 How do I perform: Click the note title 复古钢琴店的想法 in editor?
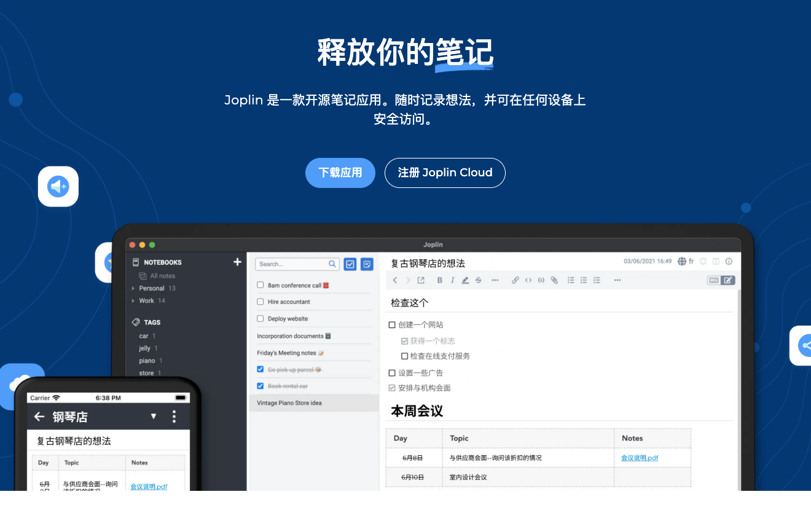(x=428, y=263)
